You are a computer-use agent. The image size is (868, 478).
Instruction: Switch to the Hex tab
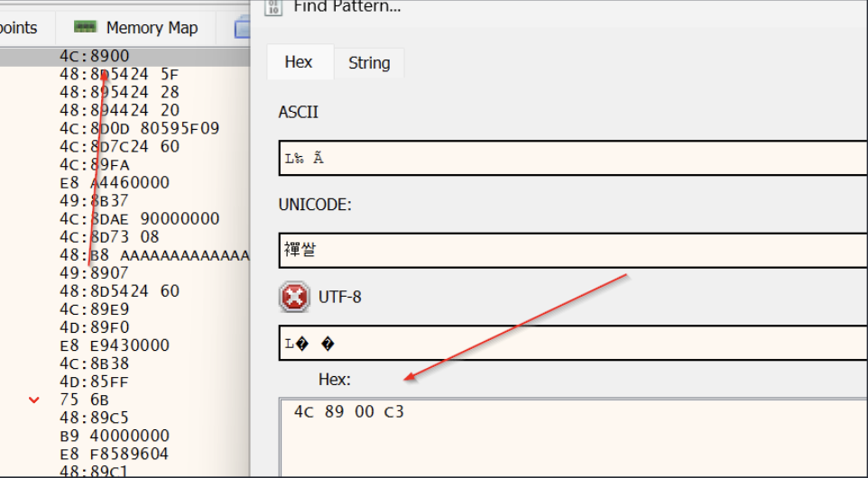[x=298, y=62]
